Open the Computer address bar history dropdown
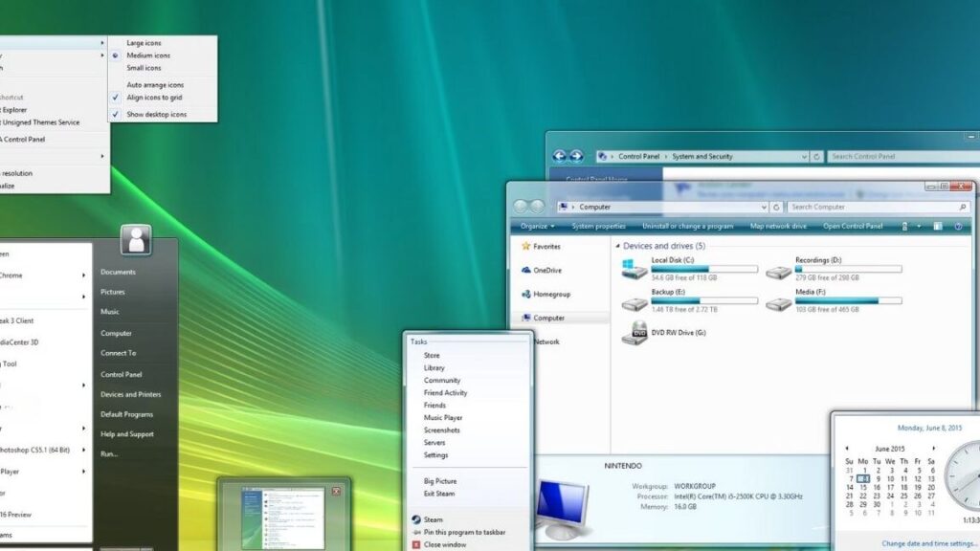This screenshot has width=980, height=551. click(x=763, y=207)
